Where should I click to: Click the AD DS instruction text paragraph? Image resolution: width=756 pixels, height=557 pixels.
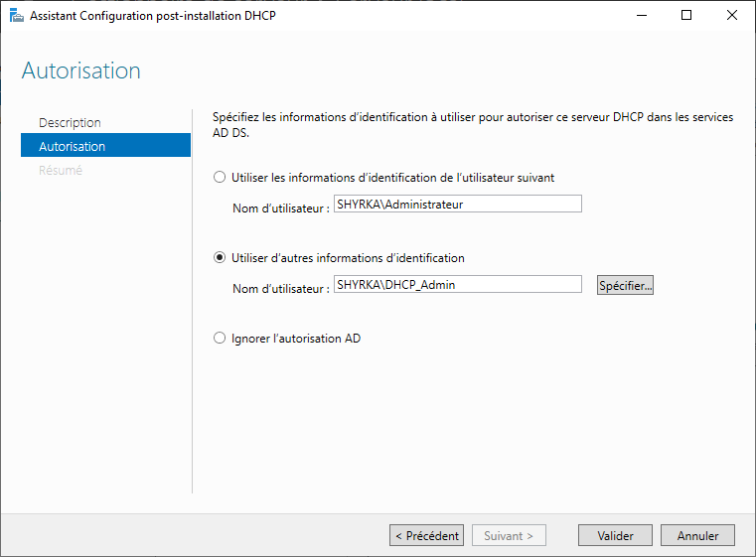[473, 124]
